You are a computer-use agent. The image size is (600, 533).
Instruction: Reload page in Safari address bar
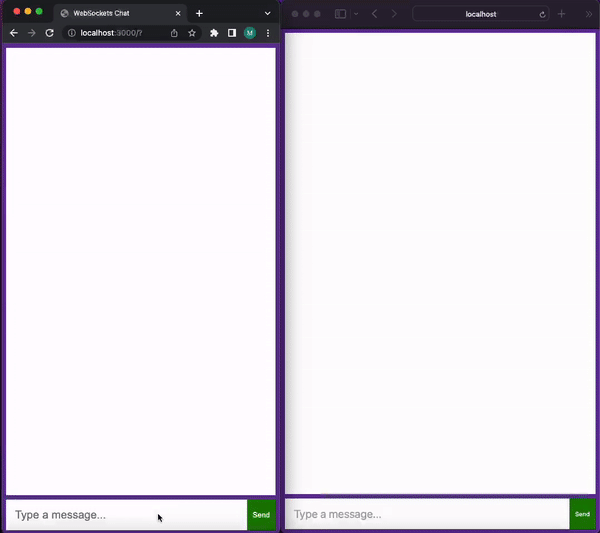click(x=542, y=15)
